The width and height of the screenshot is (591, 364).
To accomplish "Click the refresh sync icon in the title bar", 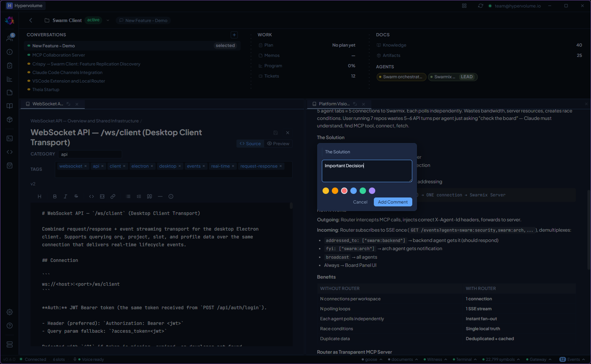I will pos(481,6).
